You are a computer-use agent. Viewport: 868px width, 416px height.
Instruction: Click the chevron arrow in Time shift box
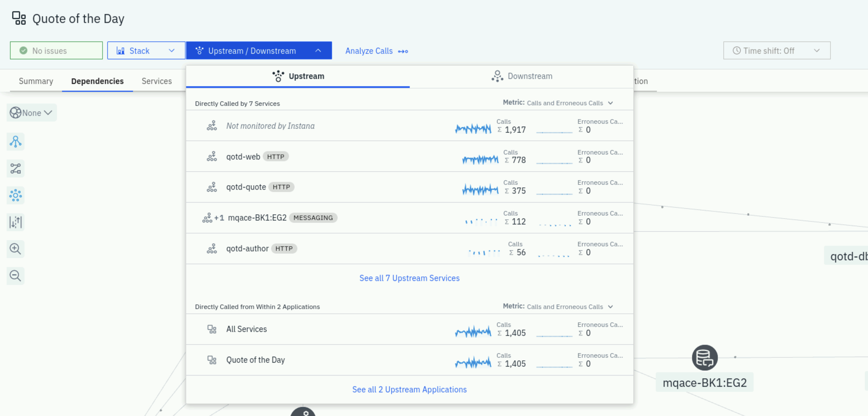point(817,51)
